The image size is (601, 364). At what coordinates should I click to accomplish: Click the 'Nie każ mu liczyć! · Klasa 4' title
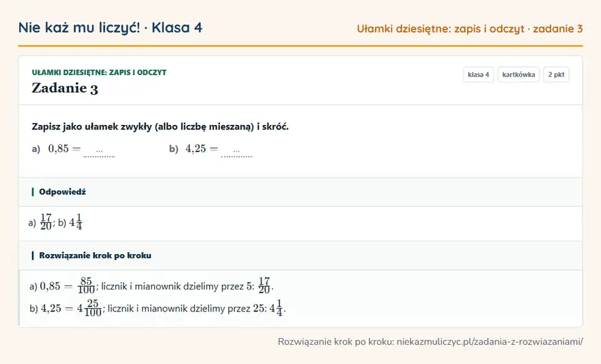point(110,27)
